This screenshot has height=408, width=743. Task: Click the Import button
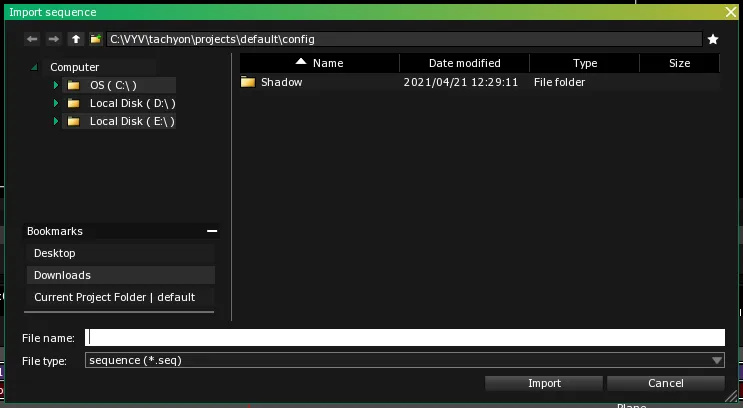544,383
